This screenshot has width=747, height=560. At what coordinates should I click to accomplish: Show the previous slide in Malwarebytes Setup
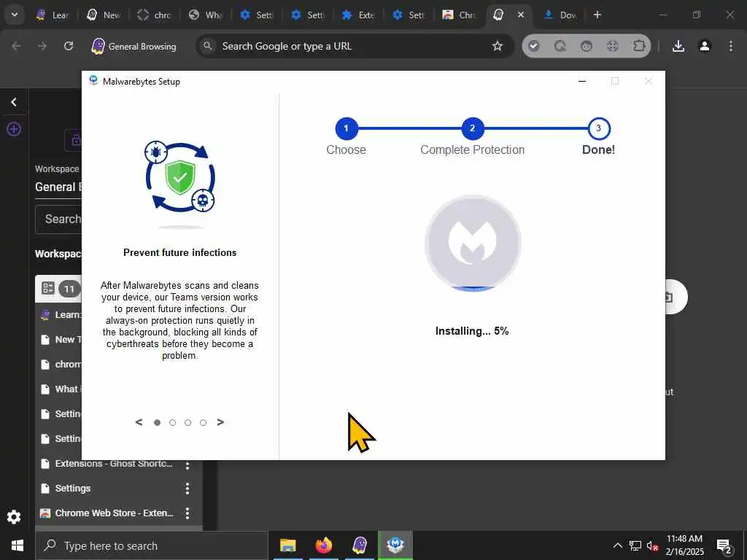point(139,422)
